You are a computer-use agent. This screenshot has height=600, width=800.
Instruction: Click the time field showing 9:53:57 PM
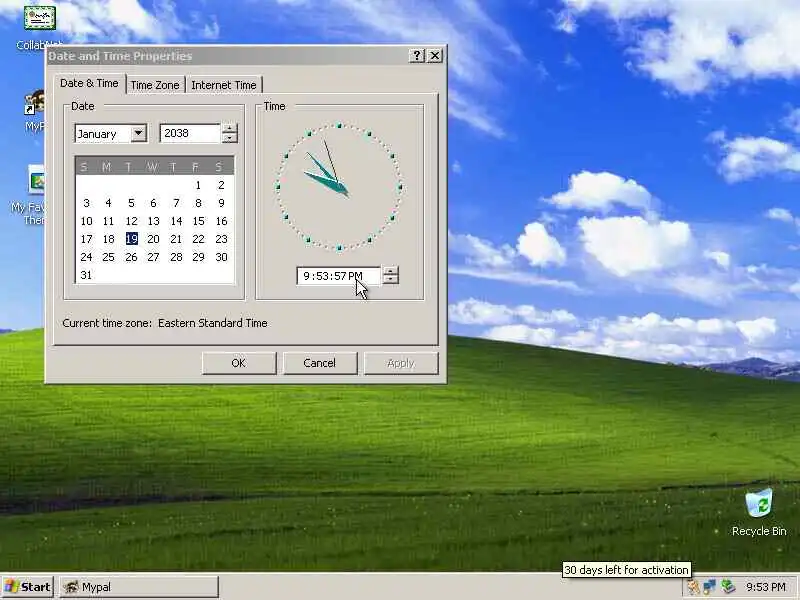click(x=339, y=276)
